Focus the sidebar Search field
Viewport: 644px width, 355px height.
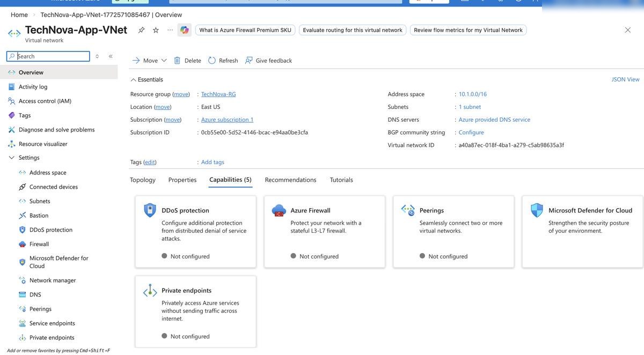click(x=48, y=56)
